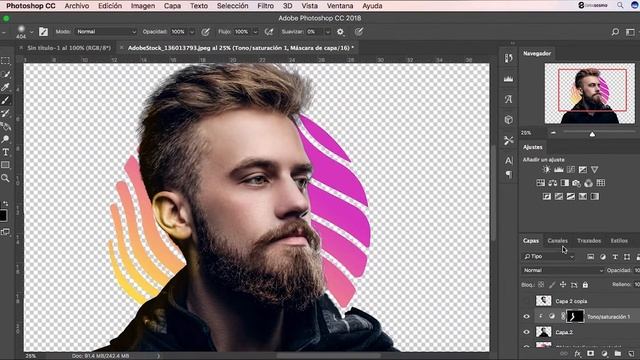
Task: Select the Tono/saturación 1 layer mask thumbnail
Action: tap(575, 317)
